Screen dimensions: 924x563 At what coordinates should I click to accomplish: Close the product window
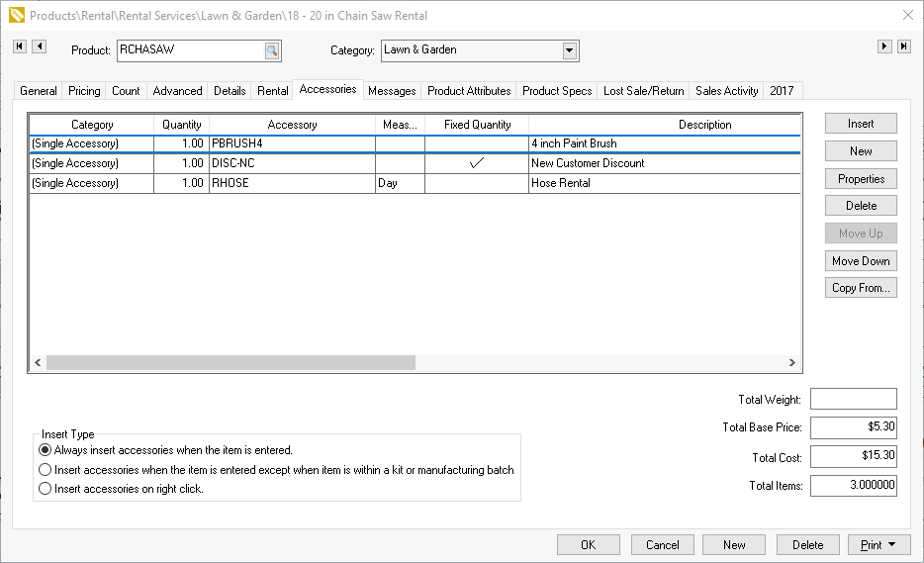point(908,15)
